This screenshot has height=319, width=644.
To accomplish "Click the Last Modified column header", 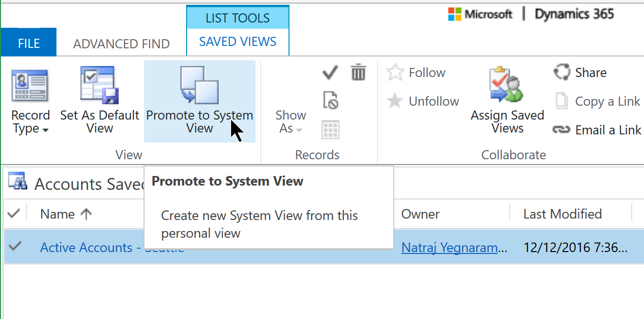I will (562, 214).
